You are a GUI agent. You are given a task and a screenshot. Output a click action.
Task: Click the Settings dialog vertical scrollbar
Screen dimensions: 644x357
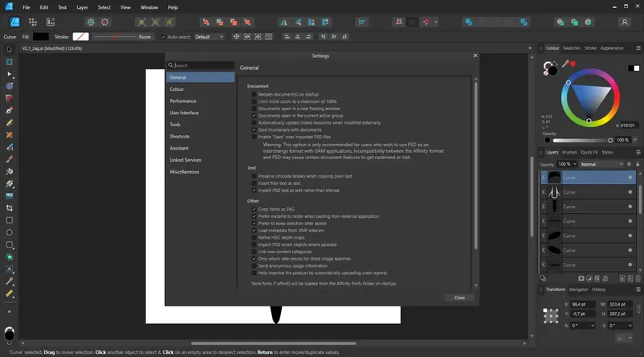pos(476,166)
